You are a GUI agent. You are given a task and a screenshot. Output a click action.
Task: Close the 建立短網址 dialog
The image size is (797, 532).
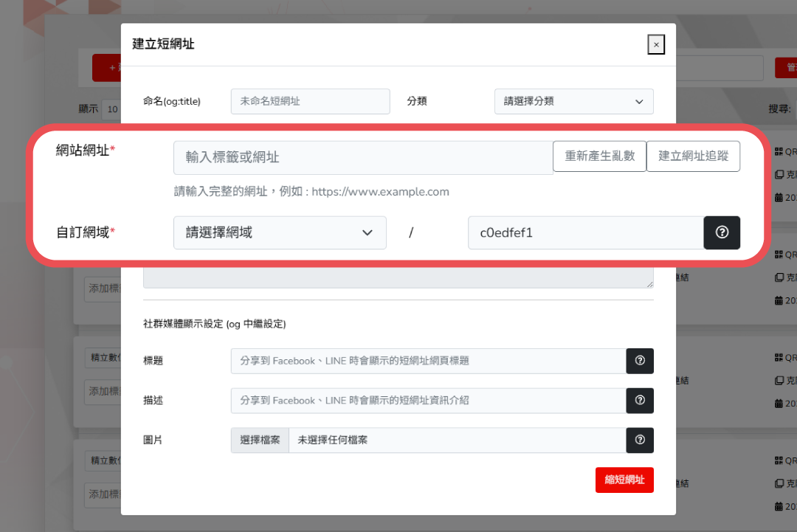point(656,45)
